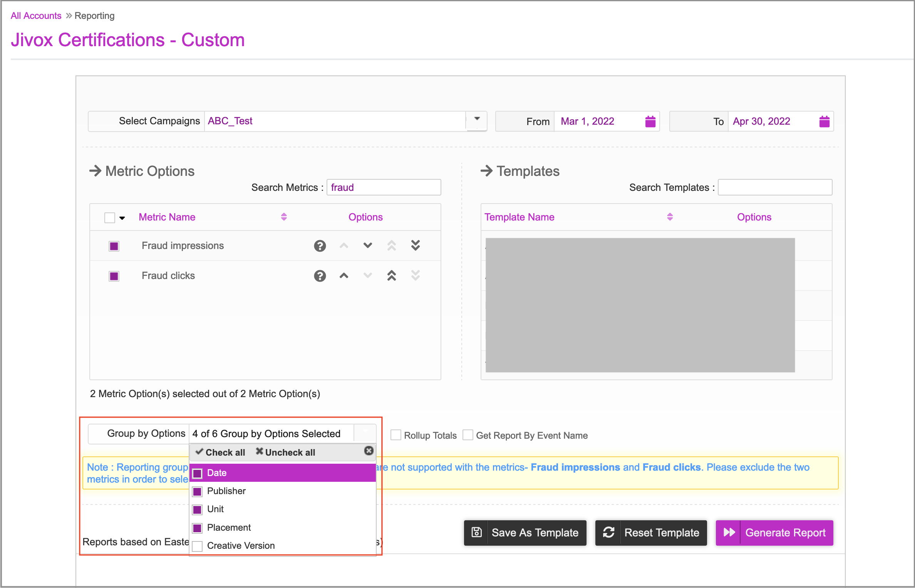Select Creative Version group by option
Viewport: 915px width, 588px height.
(x=197, y=546)
